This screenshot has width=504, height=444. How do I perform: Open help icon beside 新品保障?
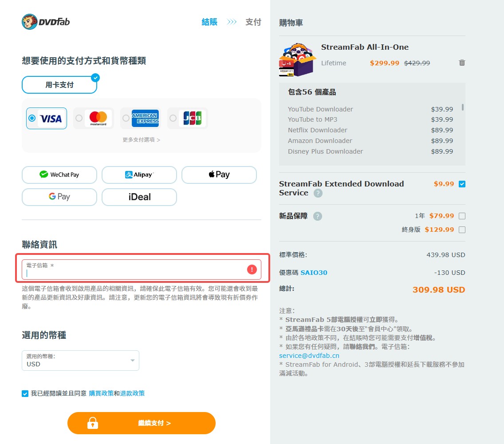point(318,216)
